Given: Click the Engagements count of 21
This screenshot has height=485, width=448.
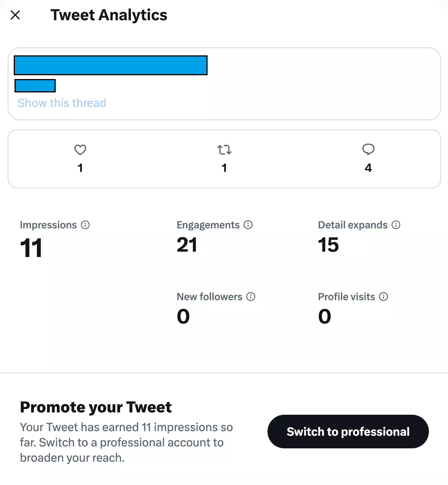Looking at the screenshot, I should (x=187, y=245).
